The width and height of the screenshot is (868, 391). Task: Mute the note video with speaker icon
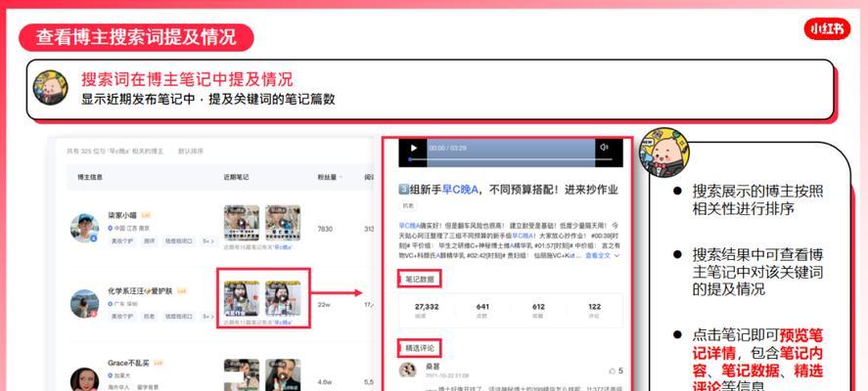point(604,147)
